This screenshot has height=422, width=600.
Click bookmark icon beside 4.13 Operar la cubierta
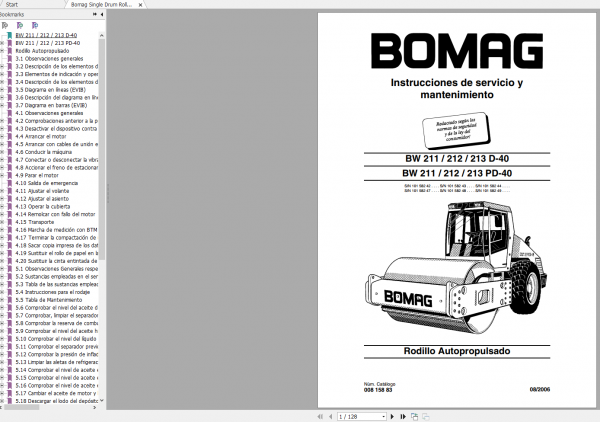[10, 206]
